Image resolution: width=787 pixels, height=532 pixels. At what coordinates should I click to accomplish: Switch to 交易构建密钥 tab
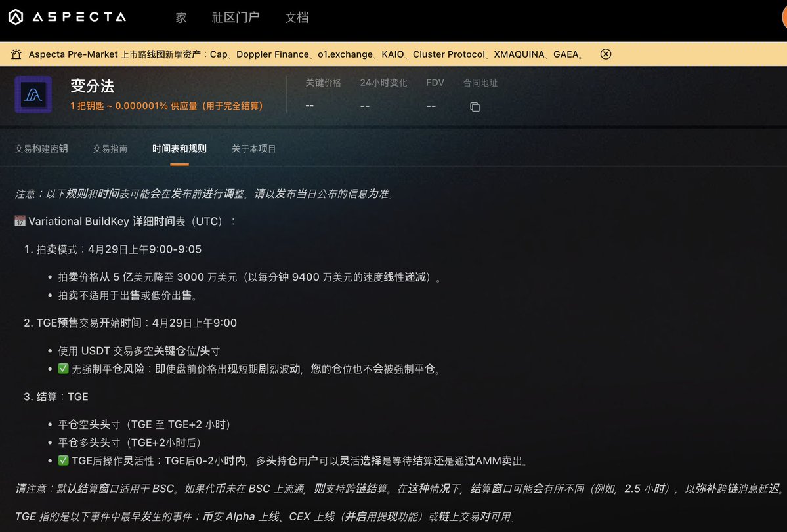pos(41,148)
